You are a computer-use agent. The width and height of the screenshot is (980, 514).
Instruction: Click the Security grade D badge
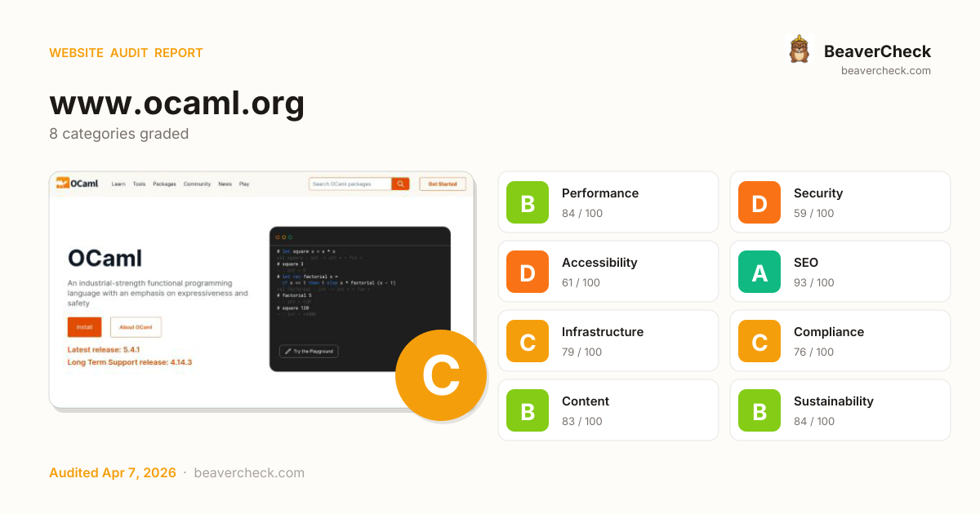click(759, 202)
